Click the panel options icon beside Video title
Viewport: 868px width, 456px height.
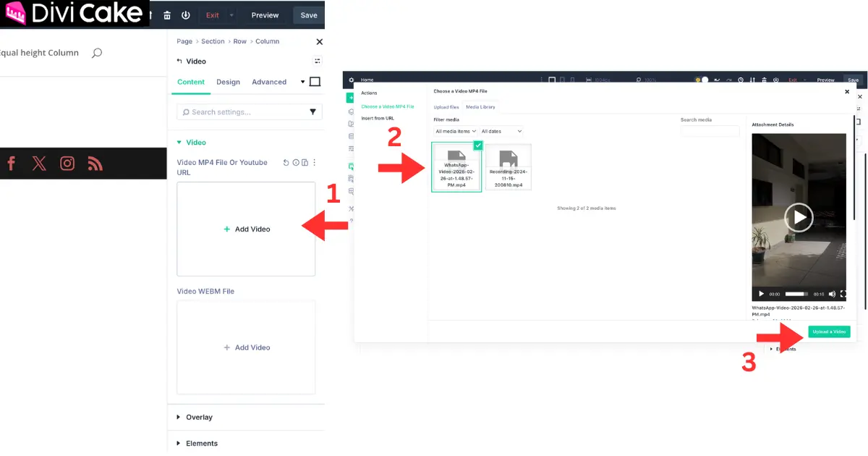(318, 61)
